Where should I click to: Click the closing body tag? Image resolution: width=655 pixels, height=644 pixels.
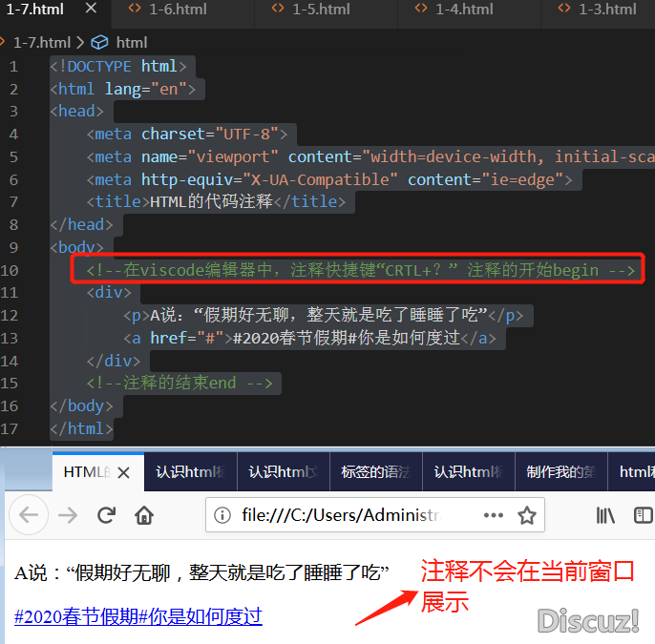point(81,405)
